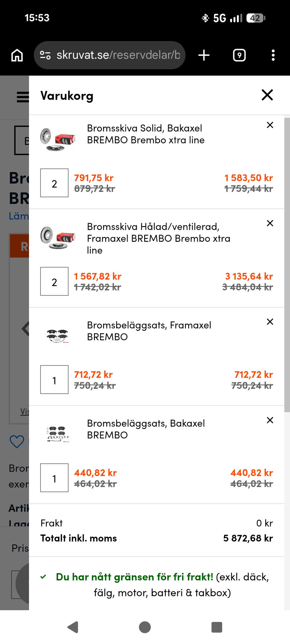The height and width of the screenshot is (644, 290).
Task: Remove Bromsbeläggsats Bakaxel from cart
Action: point(270,420)
